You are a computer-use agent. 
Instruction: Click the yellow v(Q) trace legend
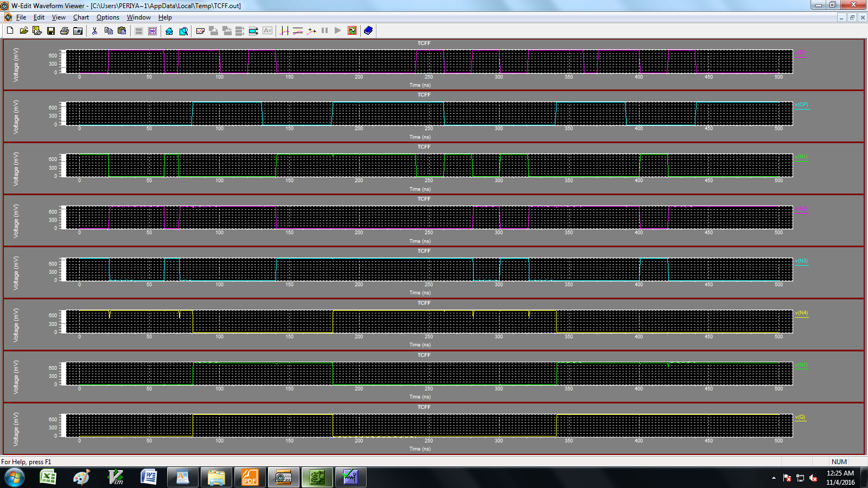pyautogui.click(x=800, y=417)
